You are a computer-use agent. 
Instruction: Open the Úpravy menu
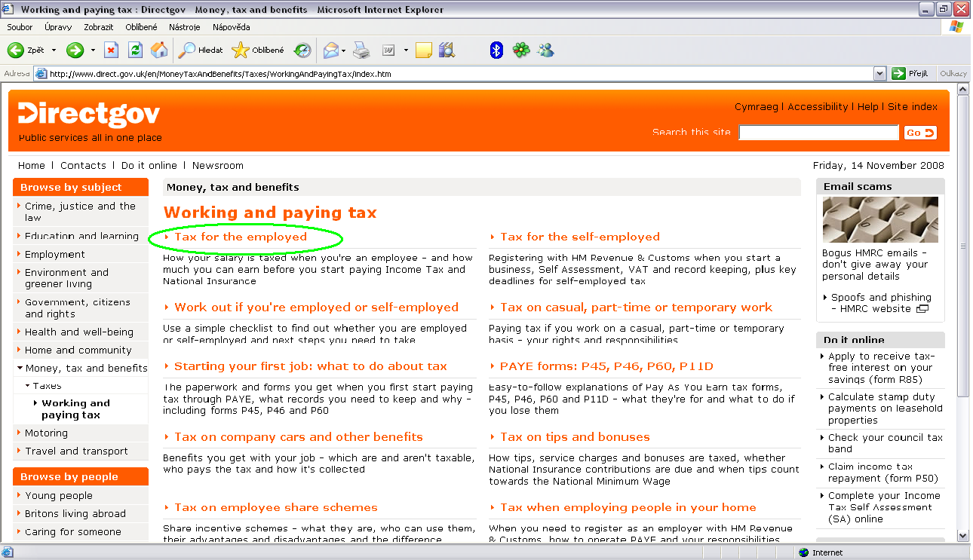tap(57, 27)
